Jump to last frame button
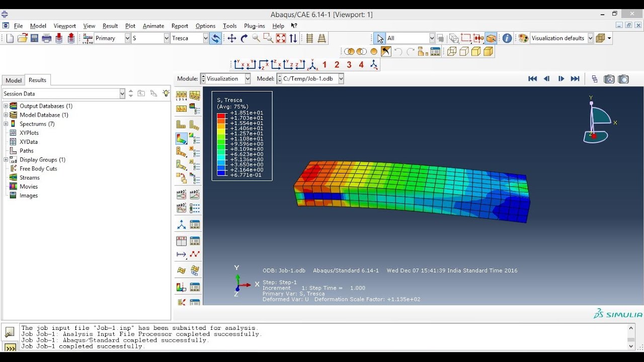This screenshot has width=644, height=362. tap(575, 79)
